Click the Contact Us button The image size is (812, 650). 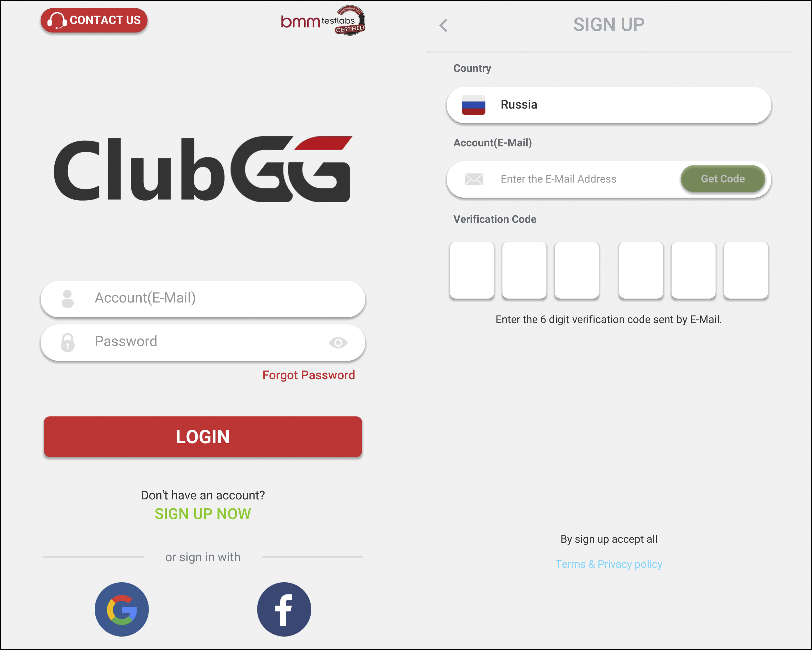coord(94,20)
